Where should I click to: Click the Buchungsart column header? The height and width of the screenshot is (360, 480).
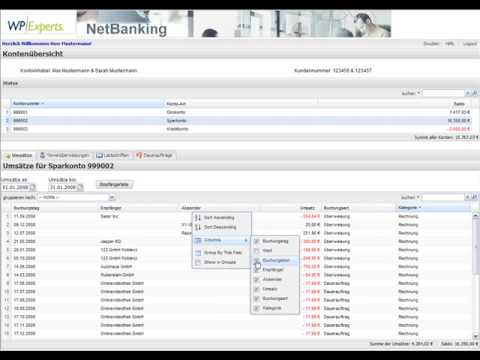[359, 208]
